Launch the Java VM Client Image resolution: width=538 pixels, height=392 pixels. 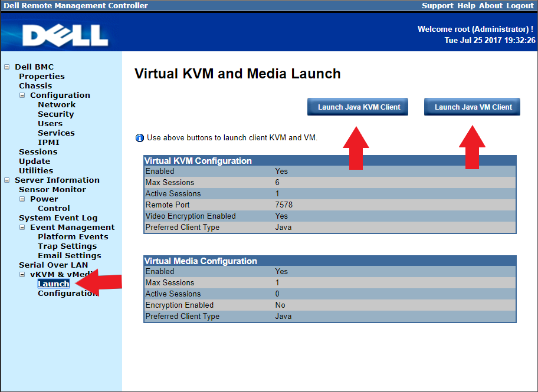pyautogui.click(x=472, y=107)
